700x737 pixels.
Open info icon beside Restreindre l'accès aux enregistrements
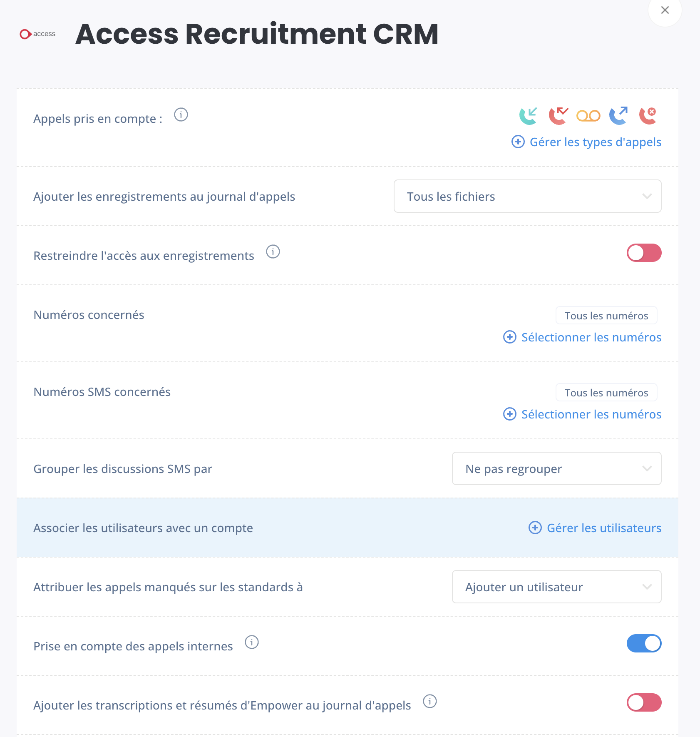[x=273, y=251]
